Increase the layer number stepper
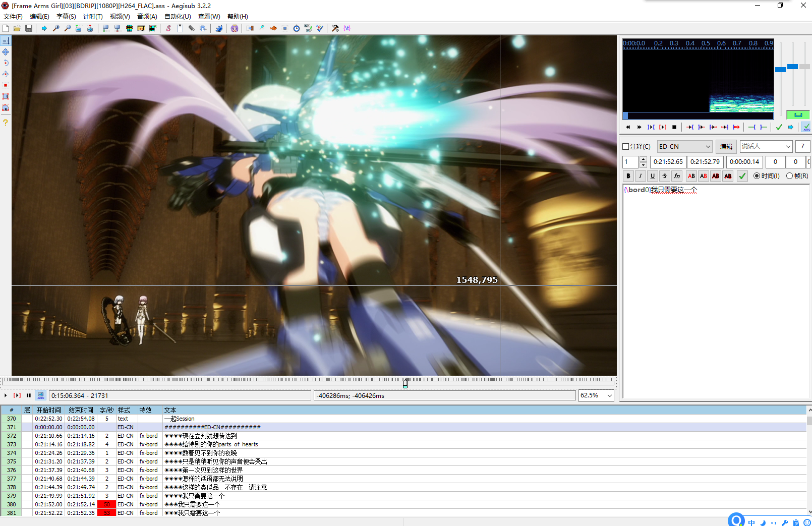This screenshot has width=812, height=526. pos(643,159)
